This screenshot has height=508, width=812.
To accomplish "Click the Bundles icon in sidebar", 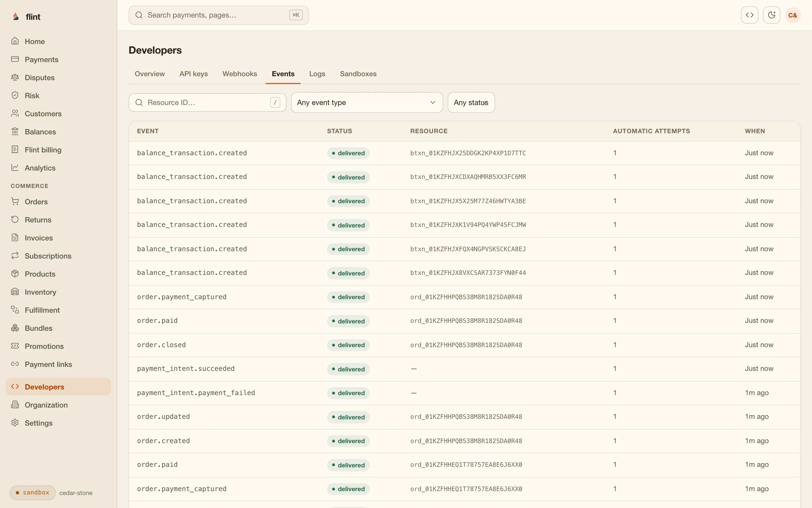I will pos(15,328).
